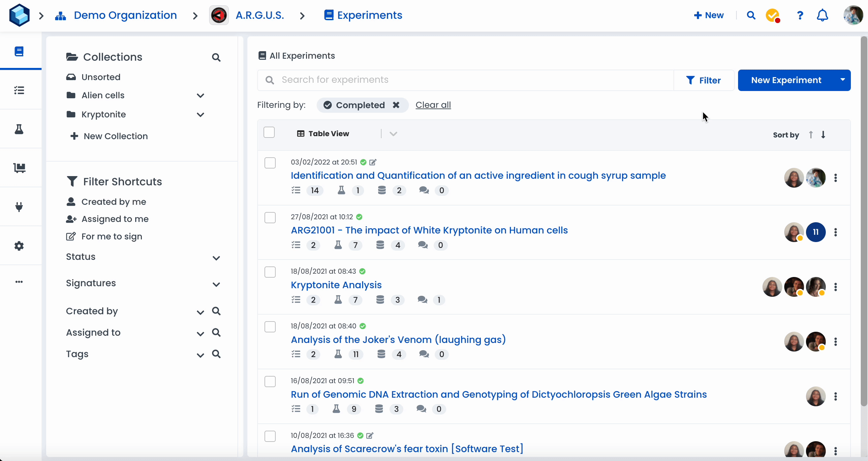Viewport: 868px width, 461px height.
Task: Expand the Alien cells collection
Action: pos(200,96)
